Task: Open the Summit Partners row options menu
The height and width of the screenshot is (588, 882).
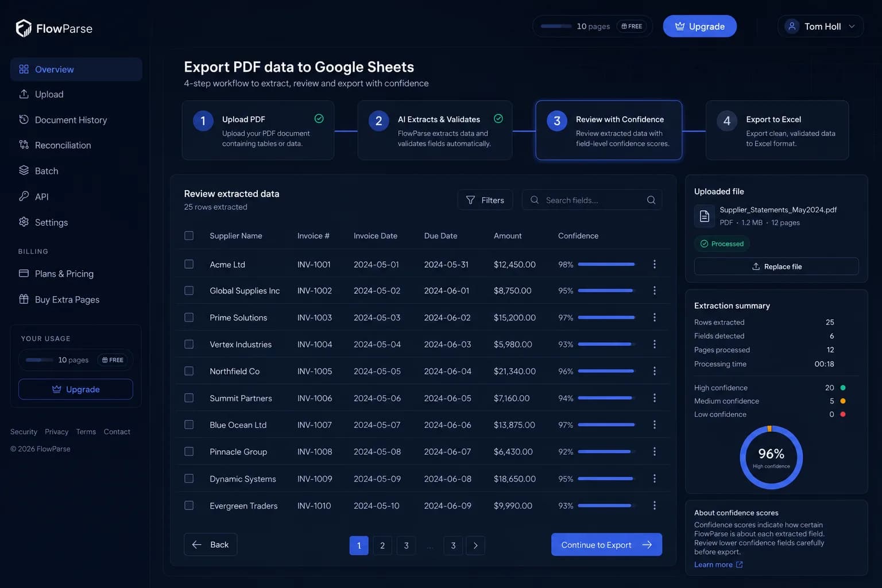Action: (x=655, y=398)
